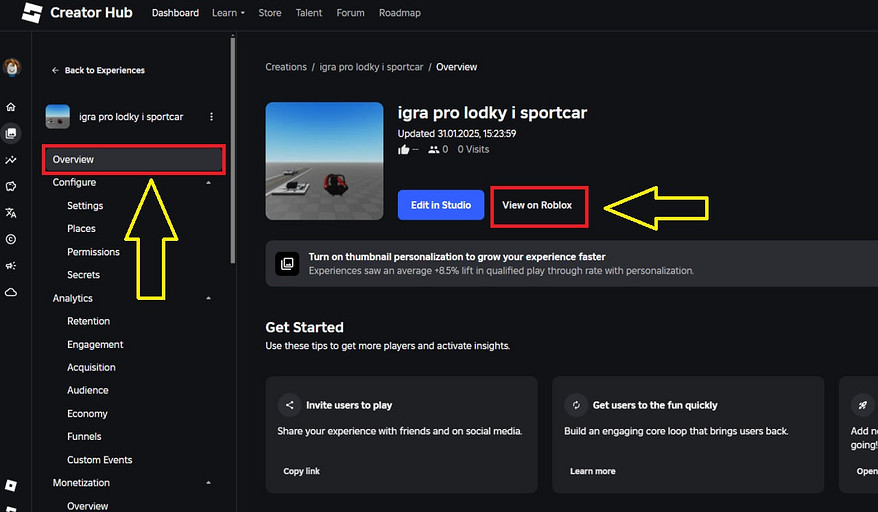The width and height of the screenshot is (878, 512).
Task: Open three-dot menu beside experience name
Action: click(x=211, y=117)
